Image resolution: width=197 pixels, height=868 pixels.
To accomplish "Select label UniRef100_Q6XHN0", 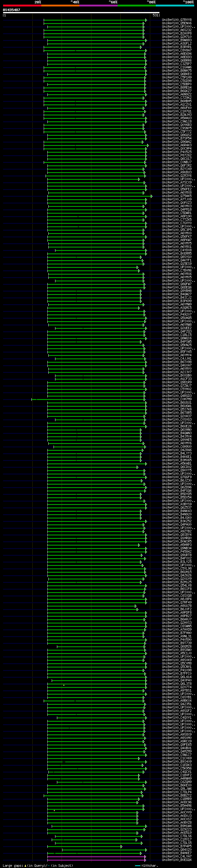I will [x=176, y=430].
